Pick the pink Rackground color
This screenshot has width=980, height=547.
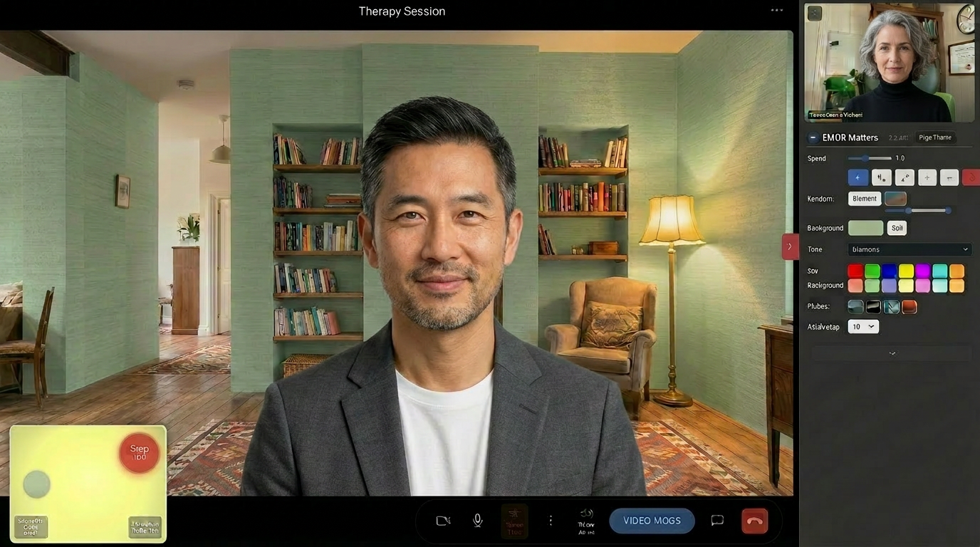click(923, 286)
